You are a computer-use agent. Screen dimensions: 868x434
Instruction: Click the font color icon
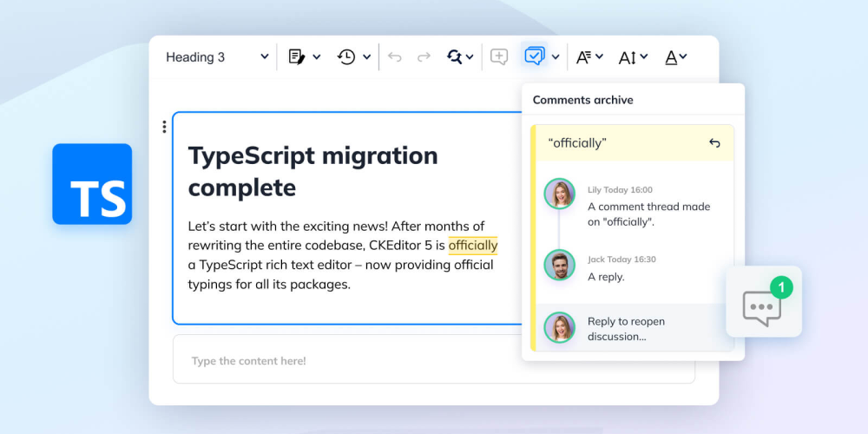[x=672, y=57]
